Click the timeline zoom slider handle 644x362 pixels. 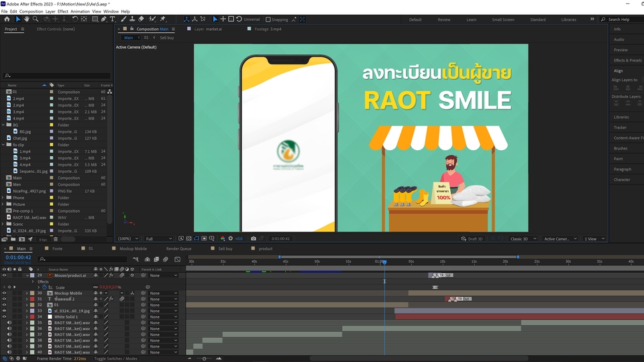coord(204,359)
